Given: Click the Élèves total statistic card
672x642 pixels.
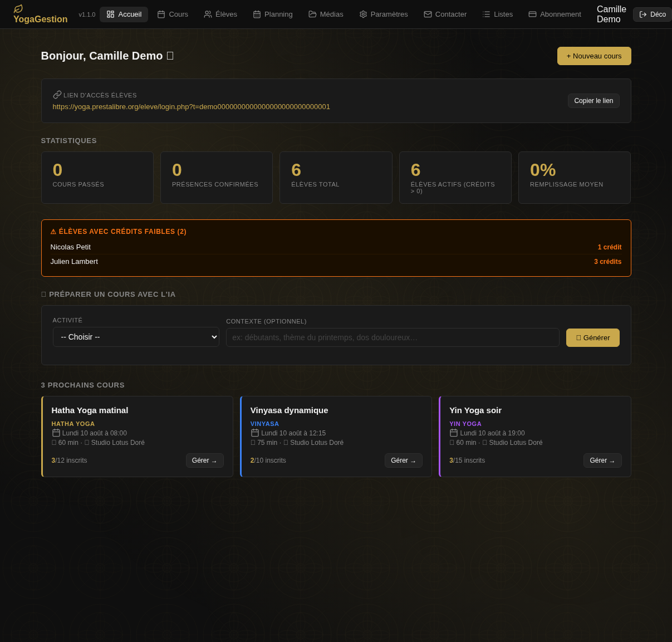Looking at the screenshot, I should tap(336, 178).
